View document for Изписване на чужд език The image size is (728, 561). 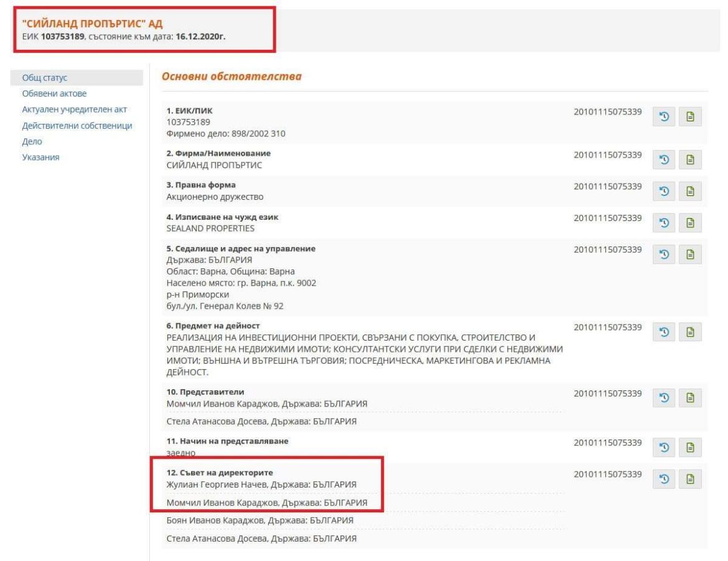689,223
